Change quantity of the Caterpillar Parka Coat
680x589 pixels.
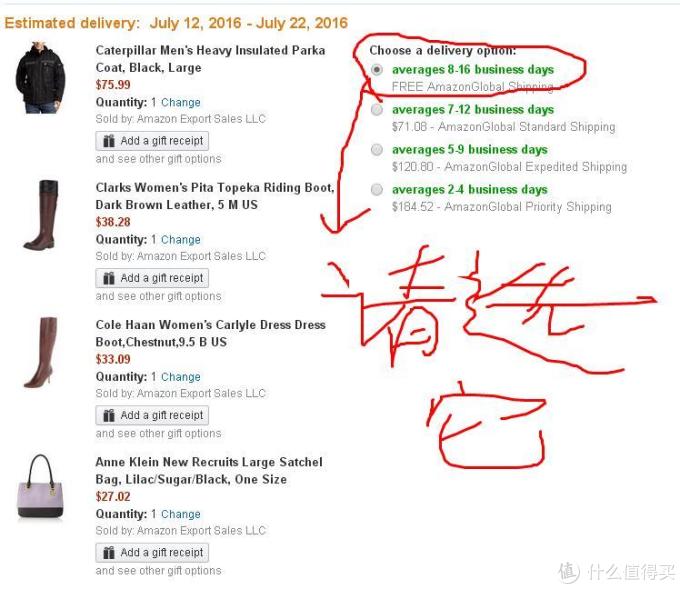point(181,102)
